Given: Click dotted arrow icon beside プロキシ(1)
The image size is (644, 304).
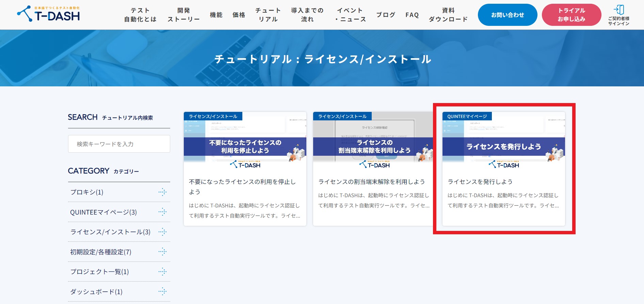Looking at the screenshot, I should [x=162, y=192].
